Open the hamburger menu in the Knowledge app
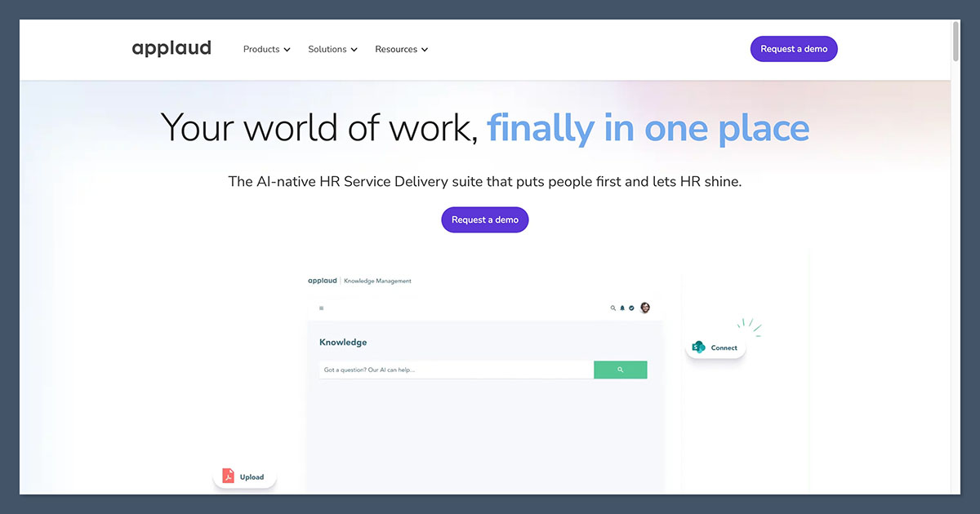 click(x=321, y=308)
